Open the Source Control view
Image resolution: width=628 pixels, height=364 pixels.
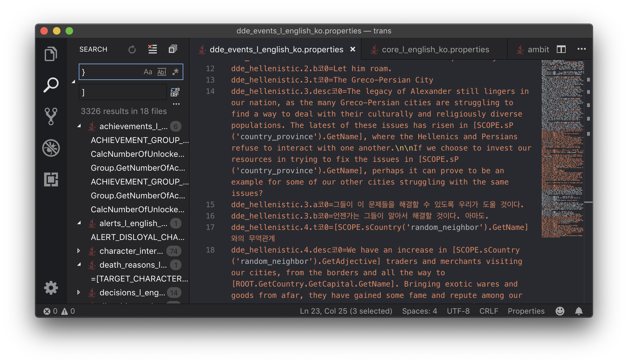click(51, 116)
